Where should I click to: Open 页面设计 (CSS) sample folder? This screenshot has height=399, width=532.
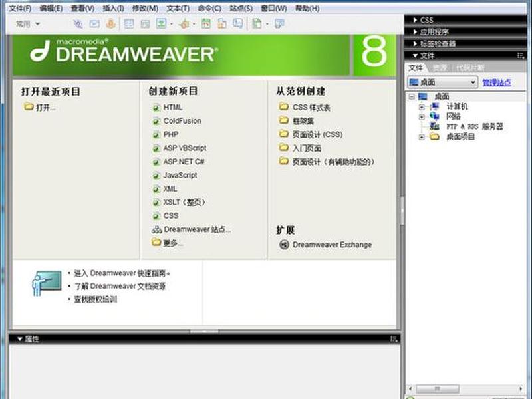point(311,134)
